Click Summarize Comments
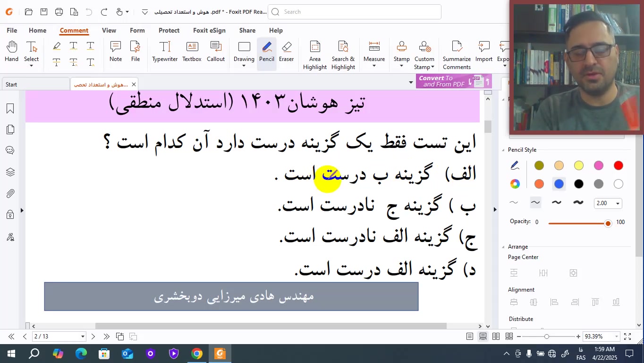This screenshot has width=644, height=363. point(457,55)
